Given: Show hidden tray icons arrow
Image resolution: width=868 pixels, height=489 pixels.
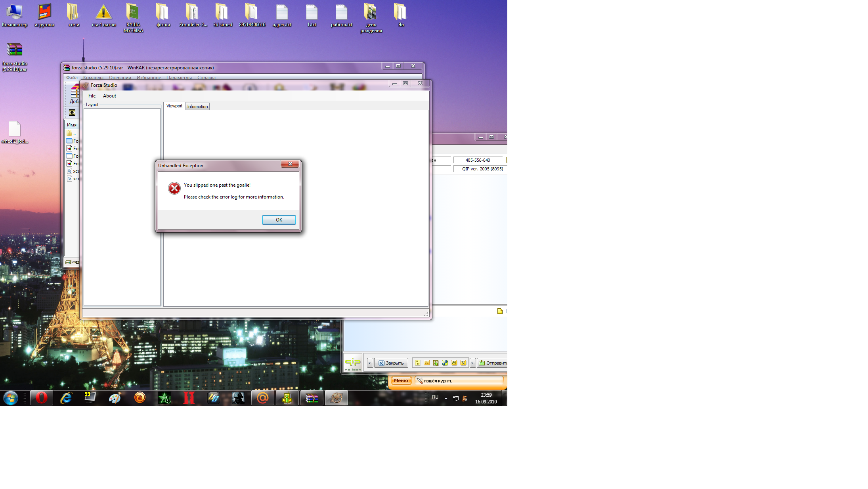Looking at the screenshot, I should click(x=446, y=398).
